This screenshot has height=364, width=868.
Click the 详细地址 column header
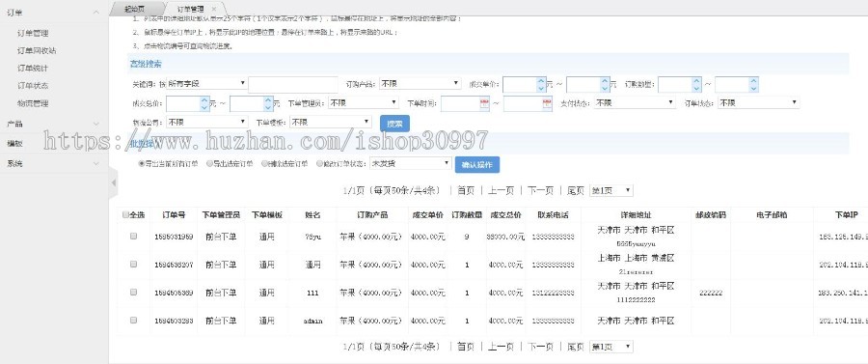(637, 215)
